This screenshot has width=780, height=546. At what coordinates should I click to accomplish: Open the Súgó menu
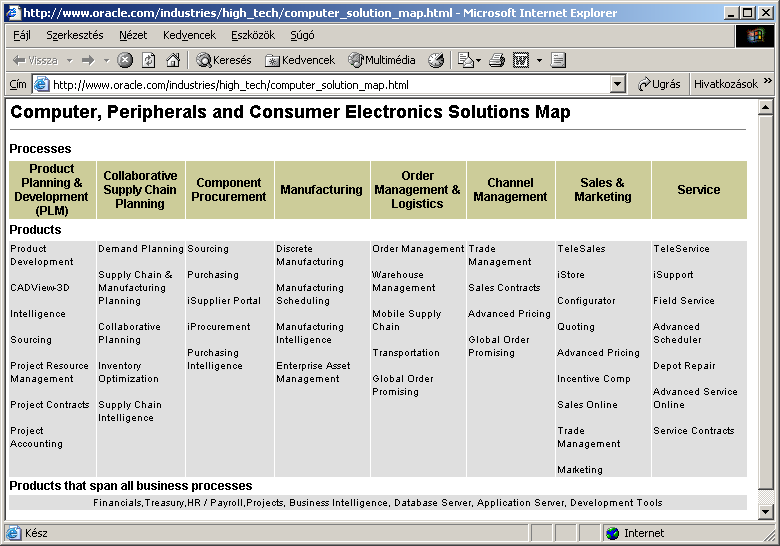click(x=302, y=35)
